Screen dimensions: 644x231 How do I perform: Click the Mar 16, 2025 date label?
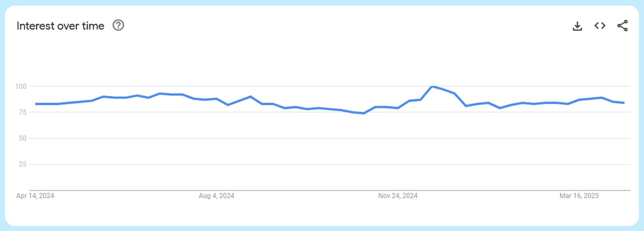[x=579, y=196]
